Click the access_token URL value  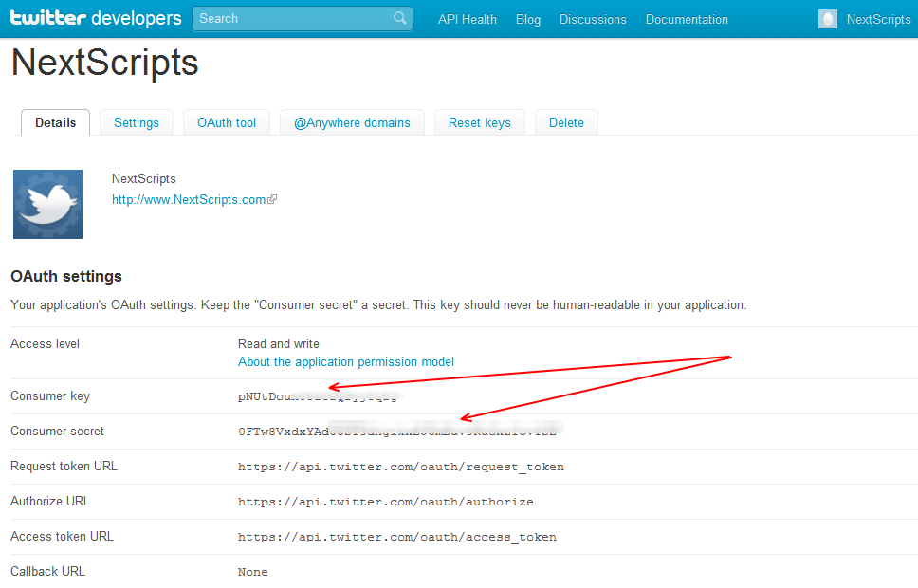coord(397,537)
